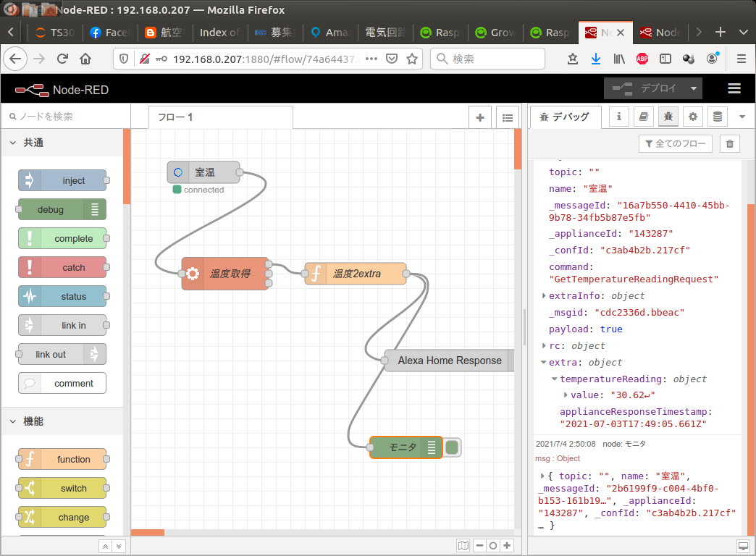Show the flow list icon

point(507,118)
